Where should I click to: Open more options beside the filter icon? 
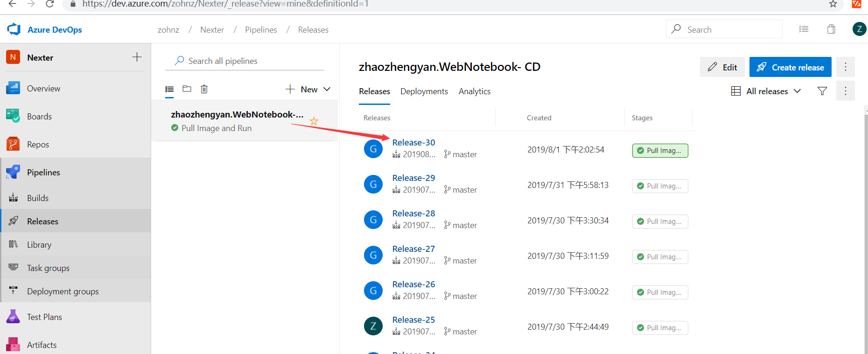point(846,91)
